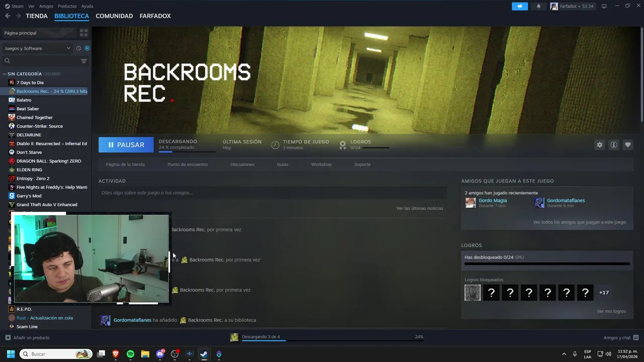Open Workshop link

pyautogui.click(x=321, y=164)
